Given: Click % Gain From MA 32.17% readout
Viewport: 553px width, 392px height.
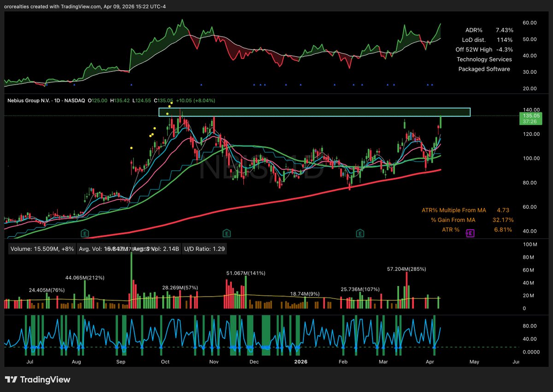Looking at the screenshot, I should 472,220.
